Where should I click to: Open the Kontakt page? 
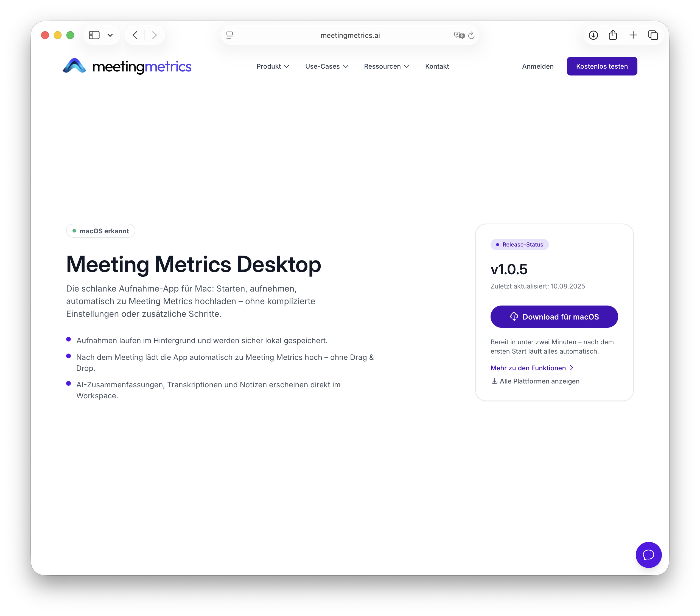437,66
